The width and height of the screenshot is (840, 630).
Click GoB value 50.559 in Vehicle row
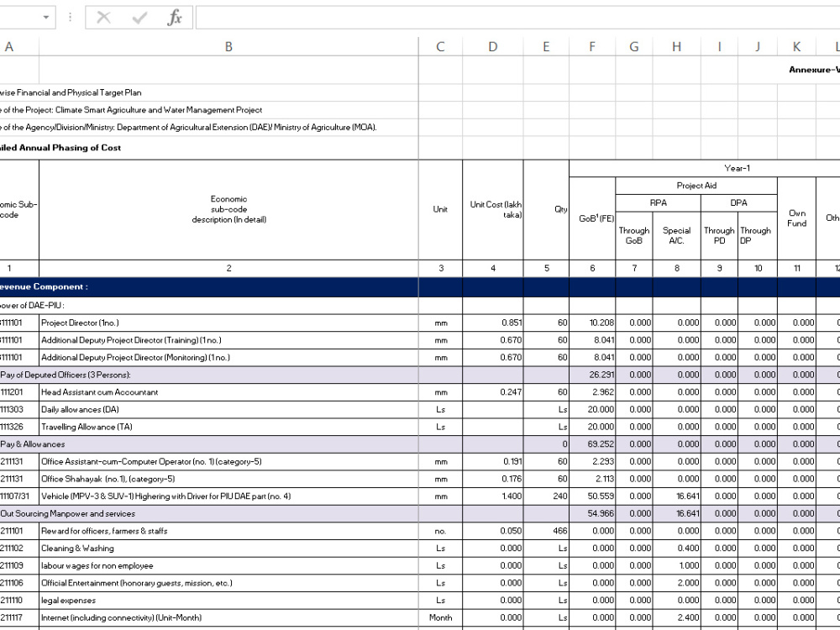point(592,496)
